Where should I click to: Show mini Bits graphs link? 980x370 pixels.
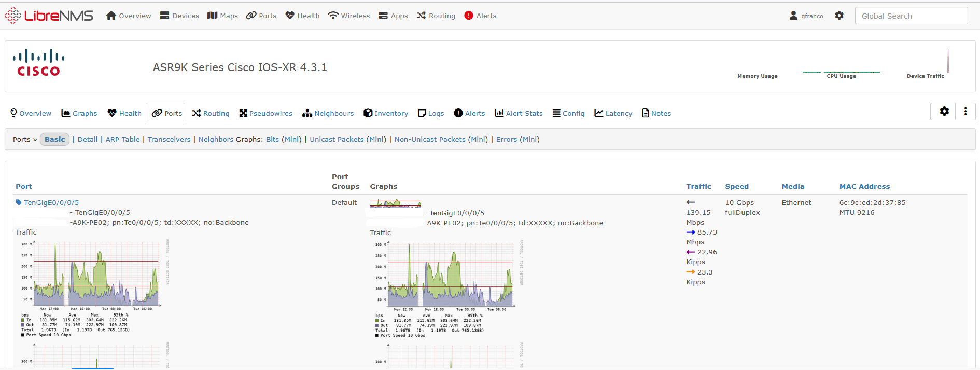tap(291, 139)
